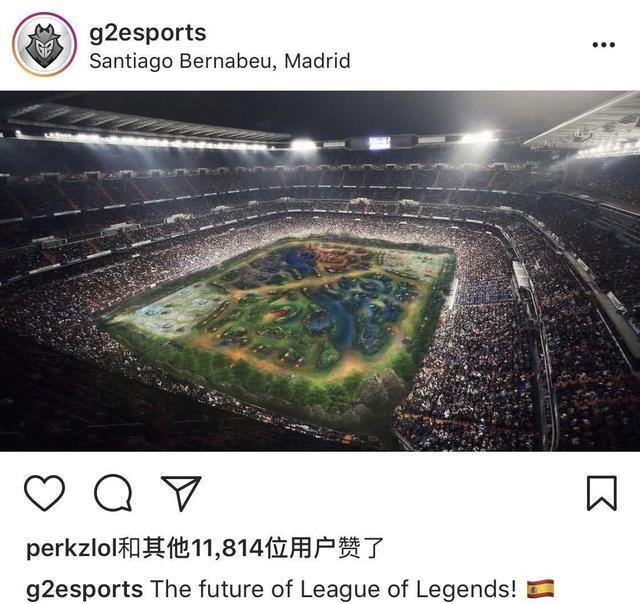640x604 pixels.
Task: Click the scoreboard screen under the stadium roof
Action: tap(380, 143)
